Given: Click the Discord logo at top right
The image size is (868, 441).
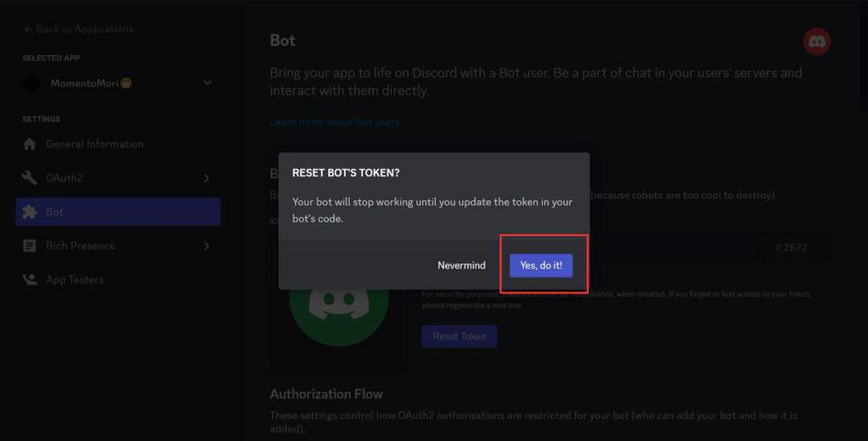Looking at the screenshot, I should [817, 42].
